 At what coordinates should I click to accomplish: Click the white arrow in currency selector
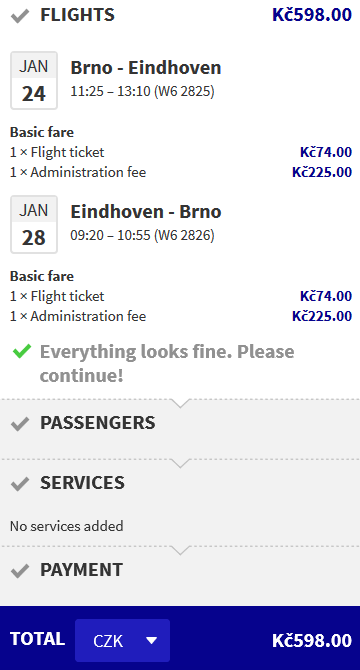(151, 641)
